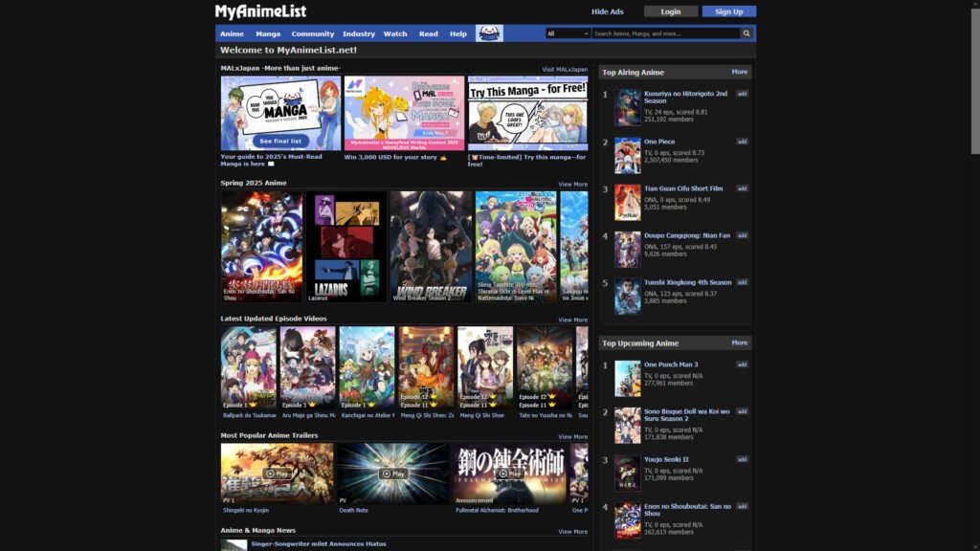
Task: Open 'Your guide to 2025's Must-Read Manga' link
Action: click(271, 160)
